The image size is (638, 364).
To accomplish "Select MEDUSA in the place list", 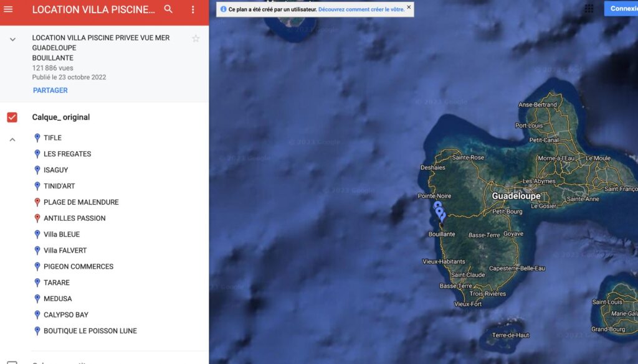I will click(x=58, y=299).
